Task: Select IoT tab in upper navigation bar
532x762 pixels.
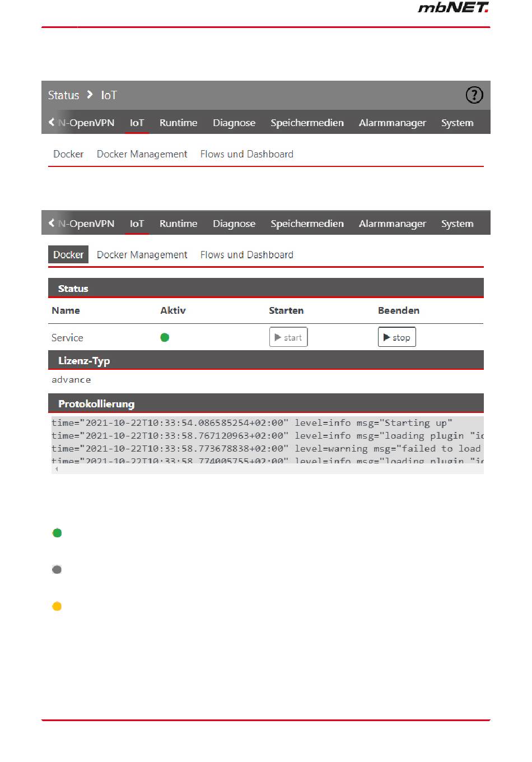Action: pyautogui.click(x=137, y=123)
